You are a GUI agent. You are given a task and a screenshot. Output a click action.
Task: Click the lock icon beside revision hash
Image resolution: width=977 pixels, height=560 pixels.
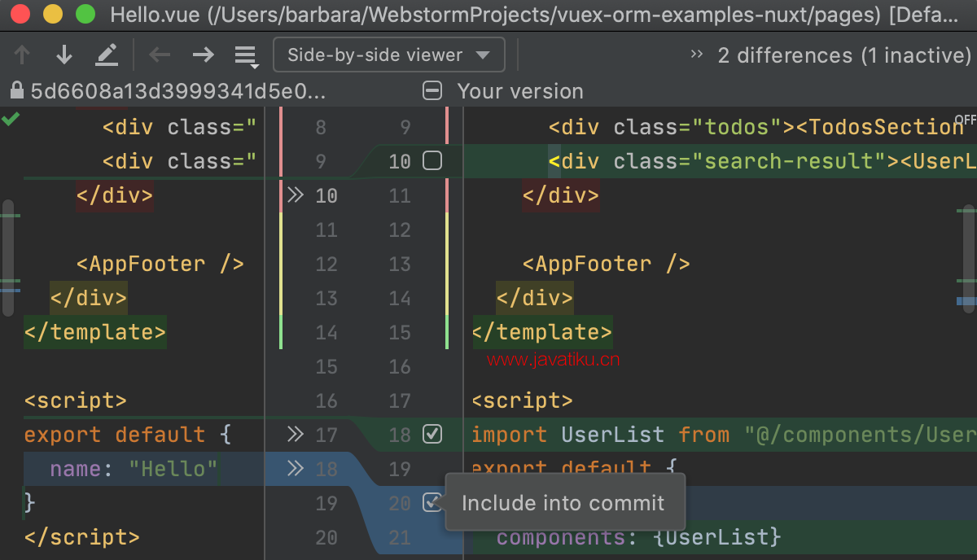pos(17,90)
